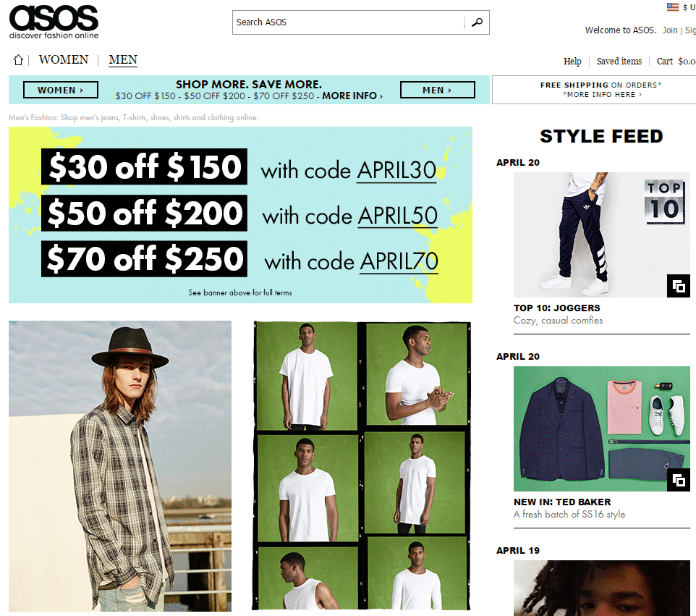Image resolution: width=696 pixels, height=616 pixels.
Task: Open Saved items
Action: click(619, 62)
